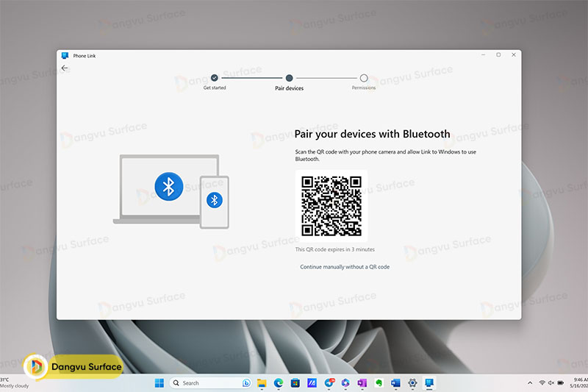Minimize the Phone Link window

point(484,54)
